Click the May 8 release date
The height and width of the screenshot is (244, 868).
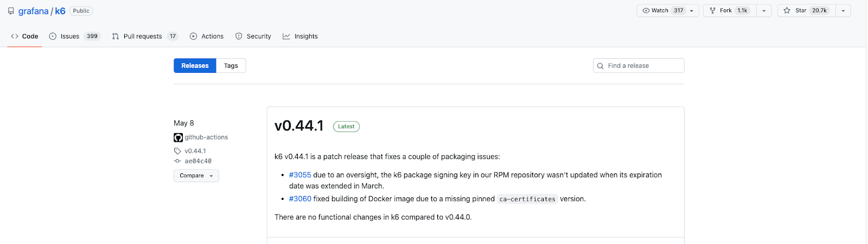point(184,123)
